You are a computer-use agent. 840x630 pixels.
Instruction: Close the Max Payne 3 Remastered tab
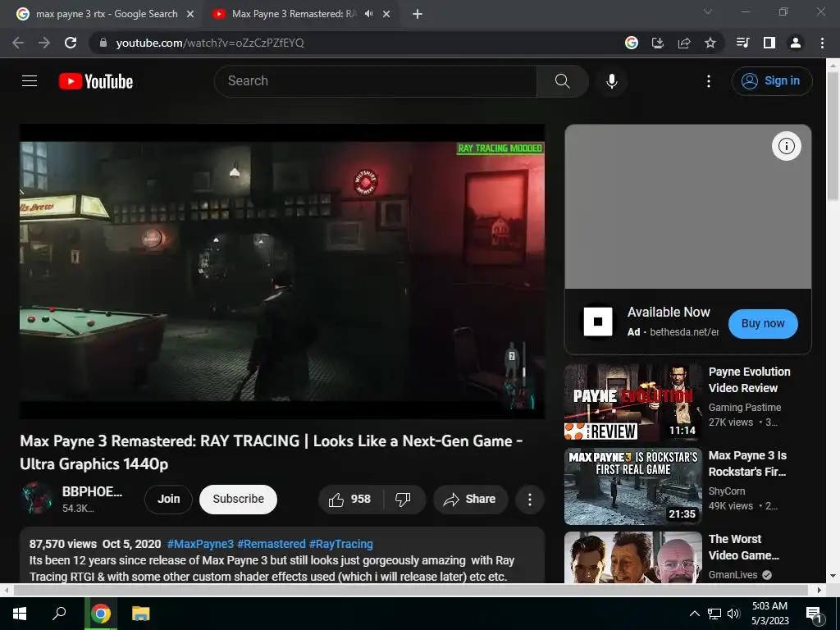(386, 14)
